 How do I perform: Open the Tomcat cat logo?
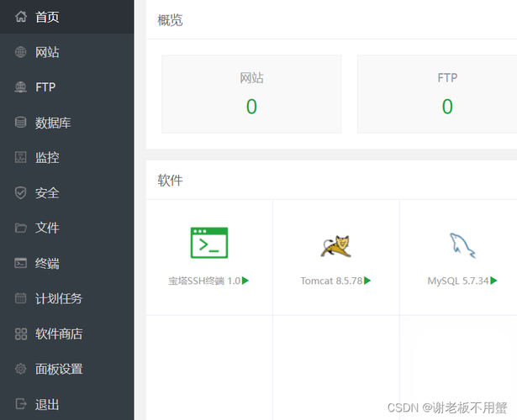pos(335,244)
